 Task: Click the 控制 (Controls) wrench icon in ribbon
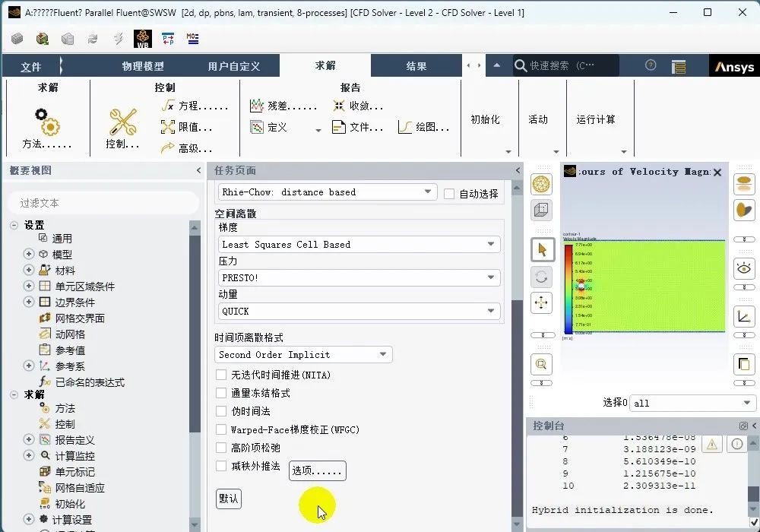point(122,122)
